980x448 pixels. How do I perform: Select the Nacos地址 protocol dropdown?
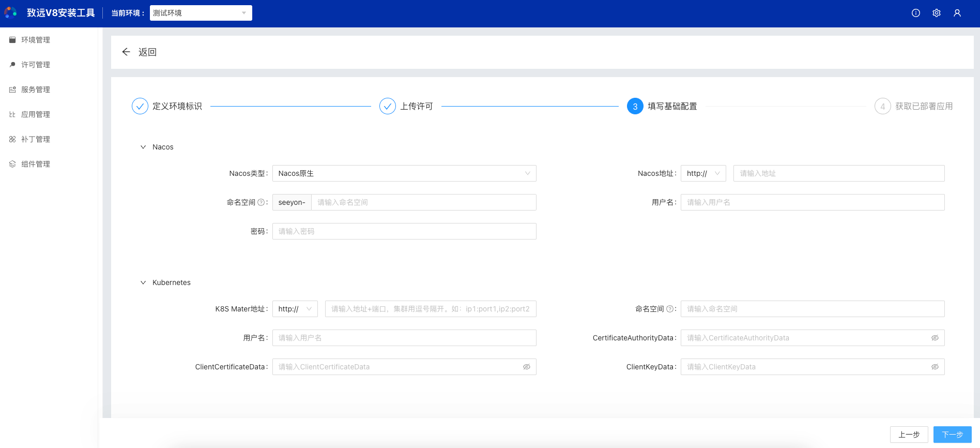coord(703,173)
